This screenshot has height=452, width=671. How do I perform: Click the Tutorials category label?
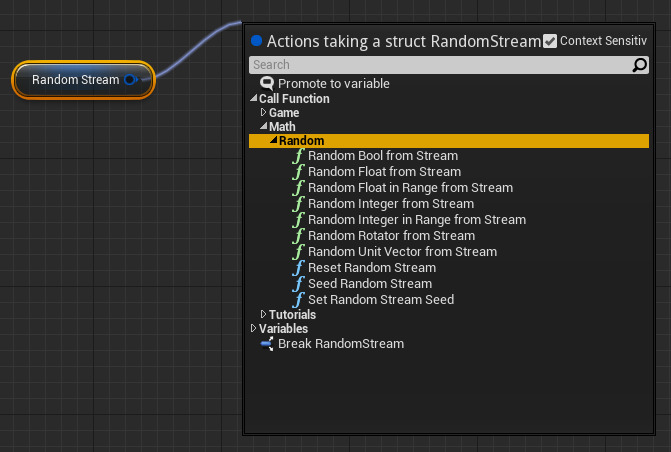pyautogui.click(x=293, y=315)
